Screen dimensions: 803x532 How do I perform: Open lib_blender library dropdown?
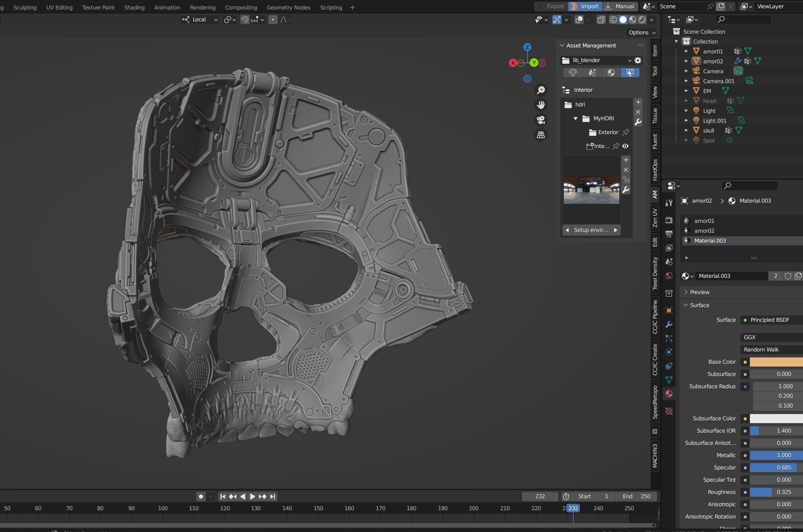597,60
